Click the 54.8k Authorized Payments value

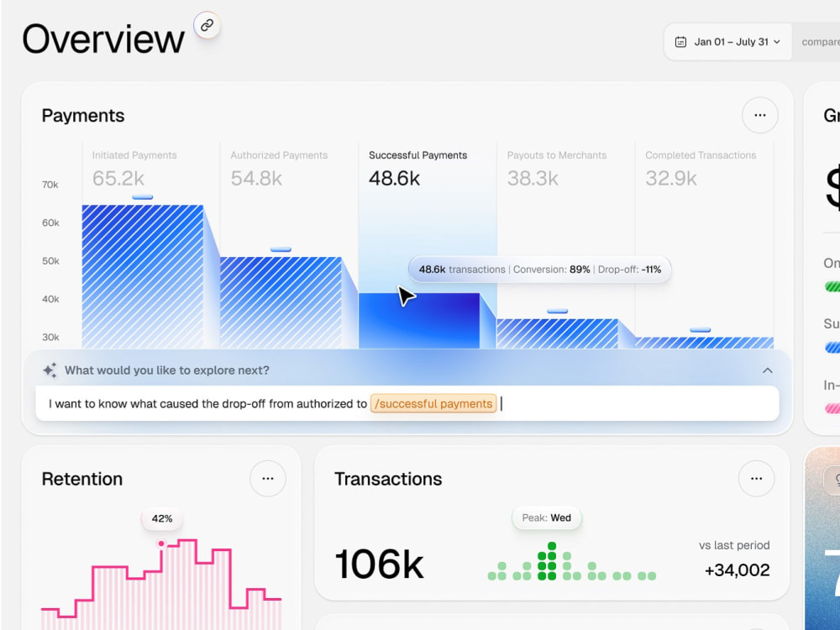point(256,178)
